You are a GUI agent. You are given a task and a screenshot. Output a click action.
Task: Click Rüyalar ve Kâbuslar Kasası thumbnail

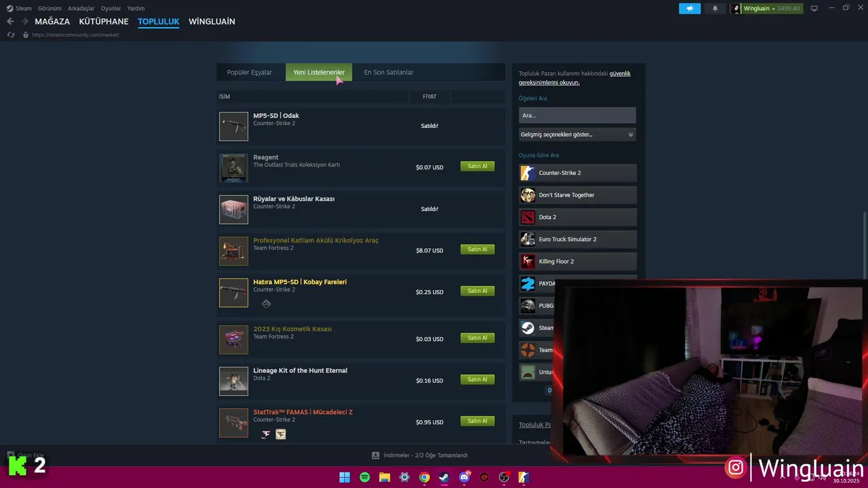[x=234, y=209]
